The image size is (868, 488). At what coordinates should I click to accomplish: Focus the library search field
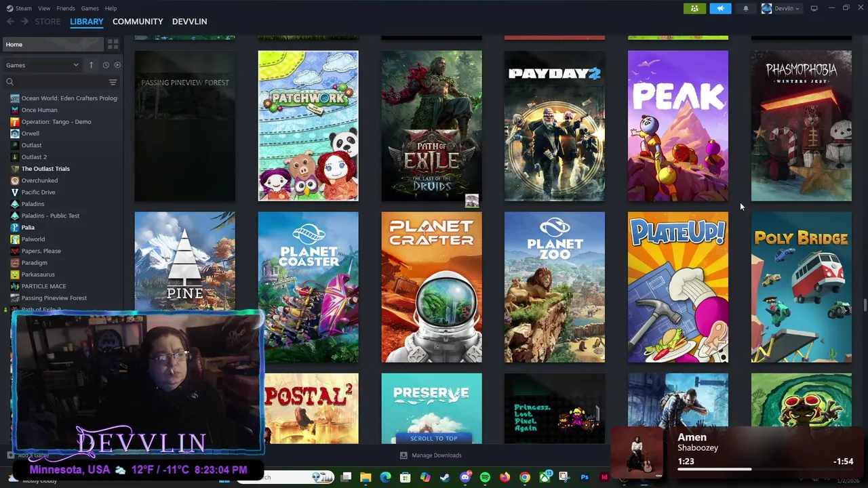(54, 82)
